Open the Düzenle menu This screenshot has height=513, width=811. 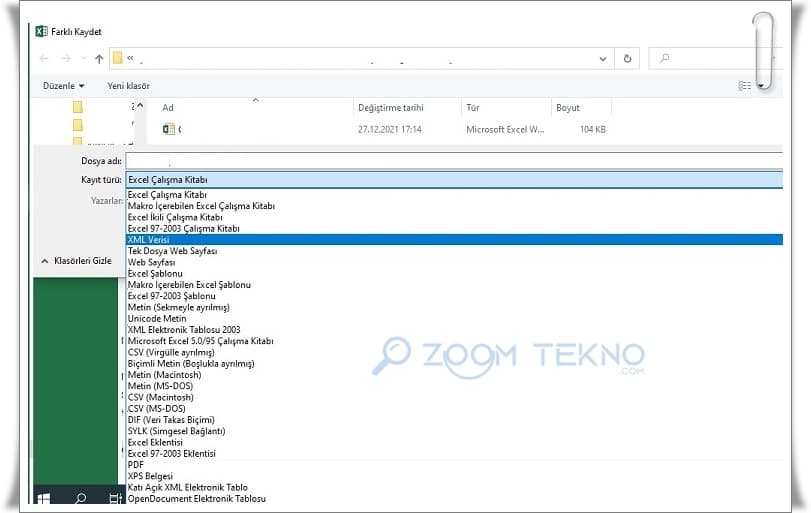(x=64, y=86)
